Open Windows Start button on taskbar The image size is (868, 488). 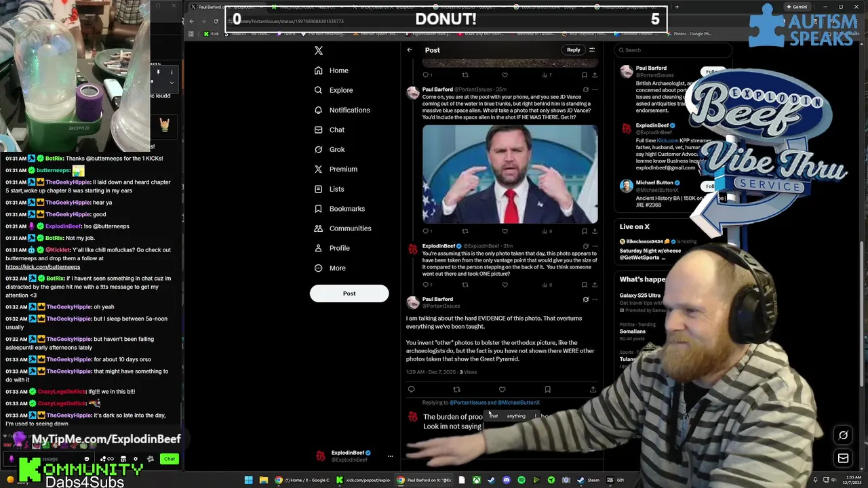[x=248, y=480]
